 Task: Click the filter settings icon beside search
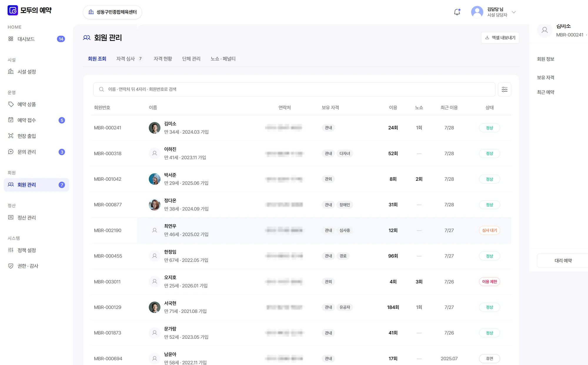point(505,89)
